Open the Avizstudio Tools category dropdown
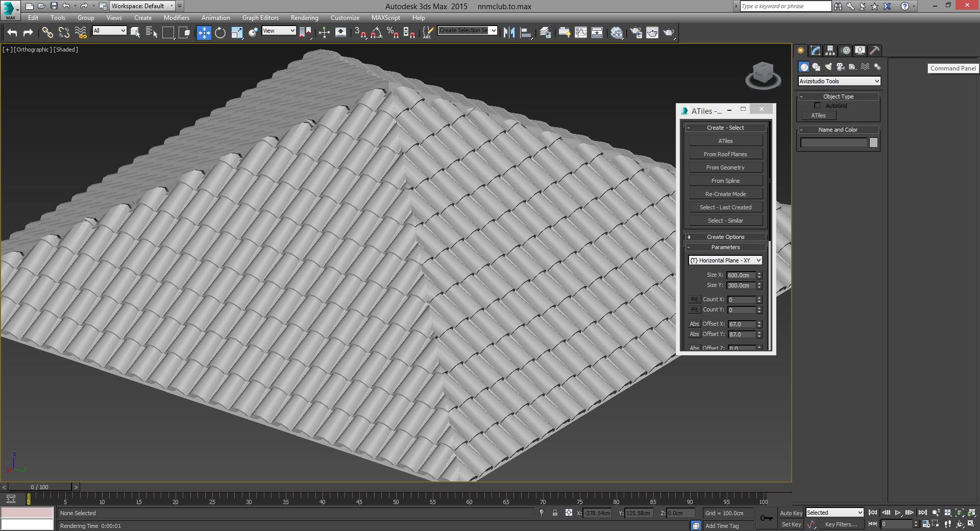980x531 pixels. pyautogui.click(x=839, y=81)
